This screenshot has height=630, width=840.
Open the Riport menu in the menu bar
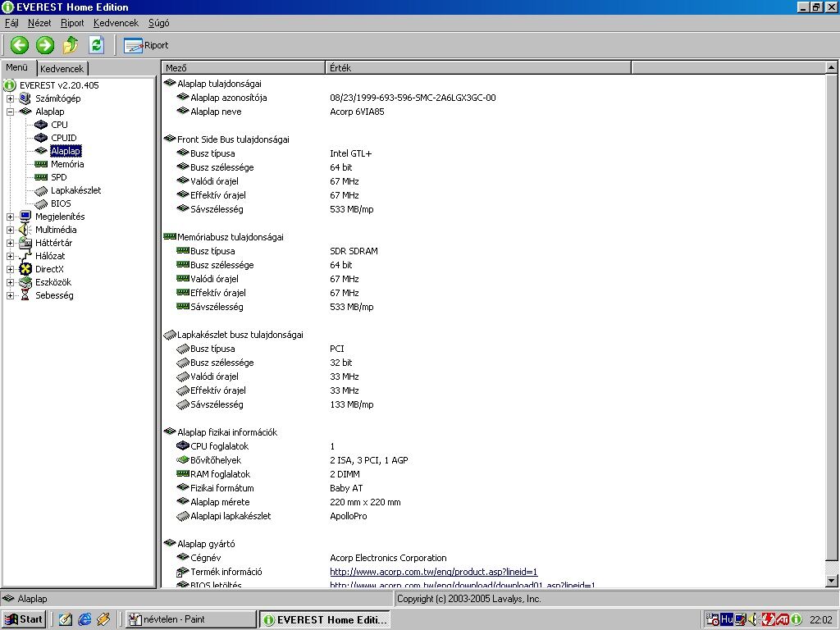tap(72, 22)
